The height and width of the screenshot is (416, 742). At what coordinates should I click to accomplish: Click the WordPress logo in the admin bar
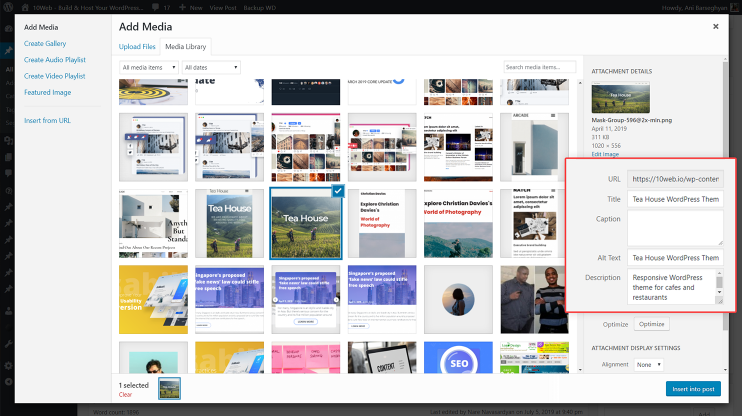8,7
